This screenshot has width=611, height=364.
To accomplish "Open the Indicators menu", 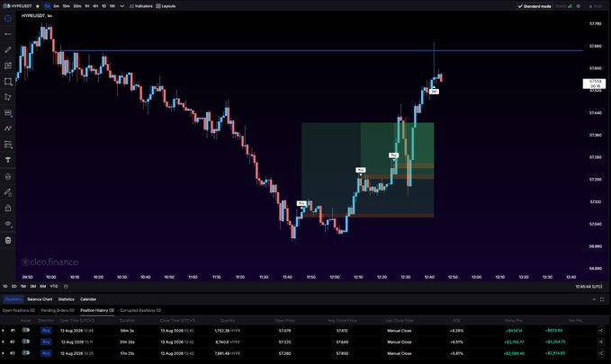I will [x=141, y=6].
